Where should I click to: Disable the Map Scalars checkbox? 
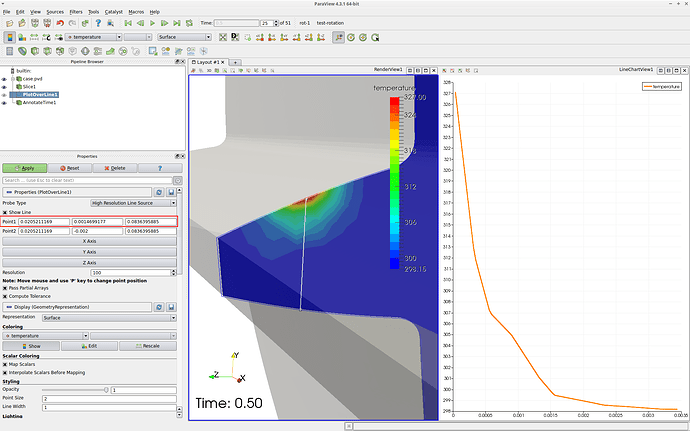pos(6,363)
